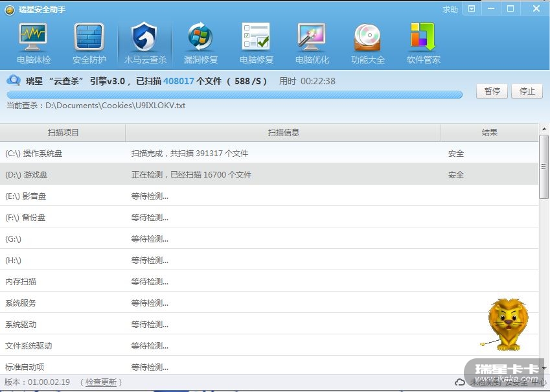Viewport: 550px width, 392px height.
Task: Click the 未检测到 云安全 中心 status
Action: pyautogui.click(x=509, y=382)
